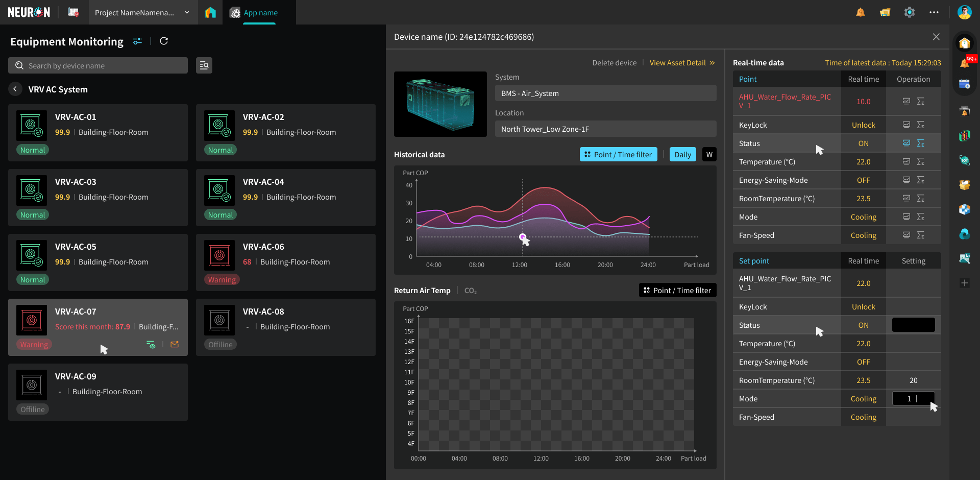Send email notification from VRV-AC-07 card
Viewport: 980px width, 480px height.
(175, 345)
